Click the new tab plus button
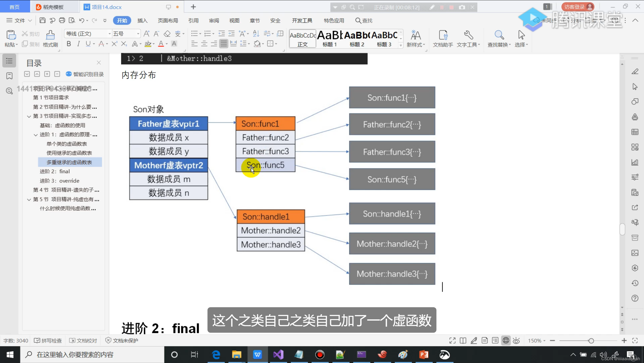Viewport: 644px width, 363px height. coord(193,7)
